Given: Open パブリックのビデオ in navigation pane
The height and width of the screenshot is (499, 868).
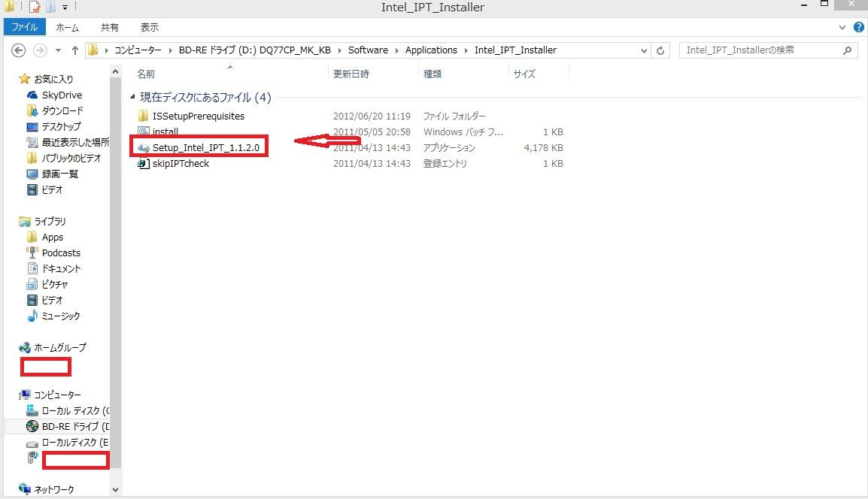Looking at the screenshot, I should tap(71, 159).
